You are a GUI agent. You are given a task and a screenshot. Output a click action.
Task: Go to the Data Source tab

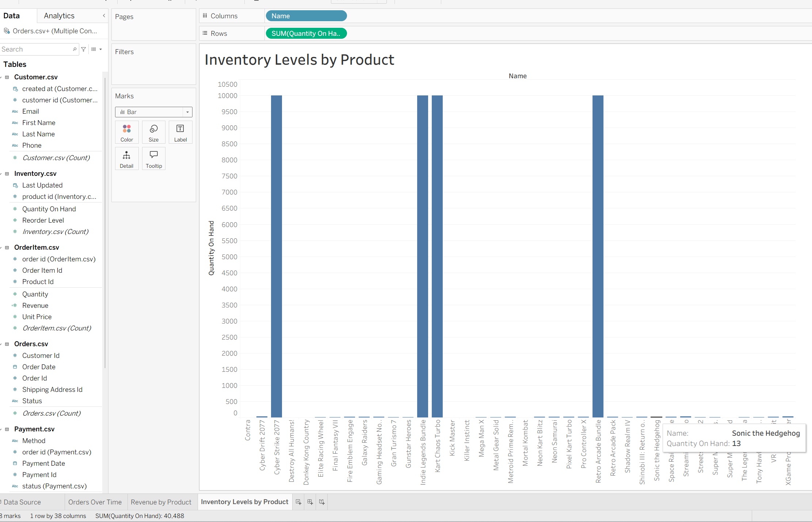coord(22,502)
